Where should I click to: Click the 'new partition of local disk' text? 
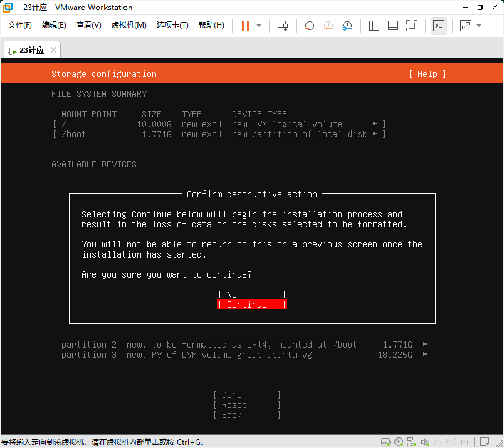(x=299, y=134)
